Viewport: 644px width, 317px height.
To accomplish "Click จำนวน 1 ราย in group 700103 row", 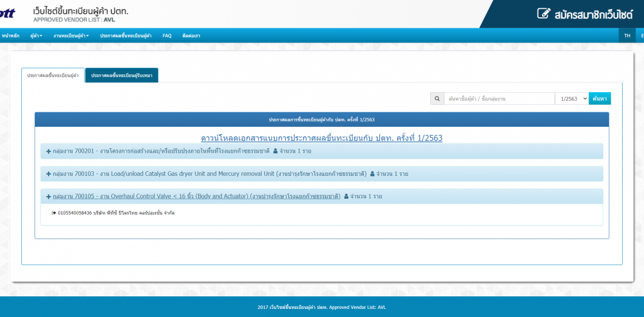I will pos(392,173).
